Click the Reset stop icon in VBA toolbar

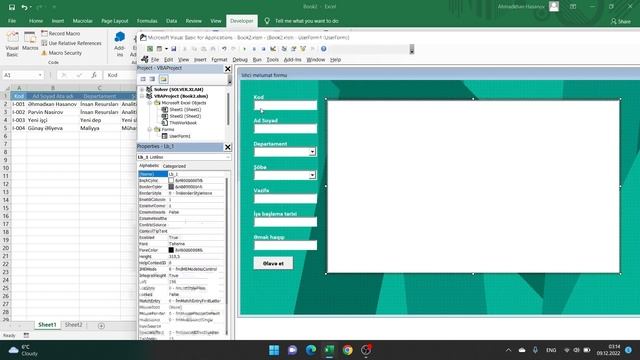point(263,49)
